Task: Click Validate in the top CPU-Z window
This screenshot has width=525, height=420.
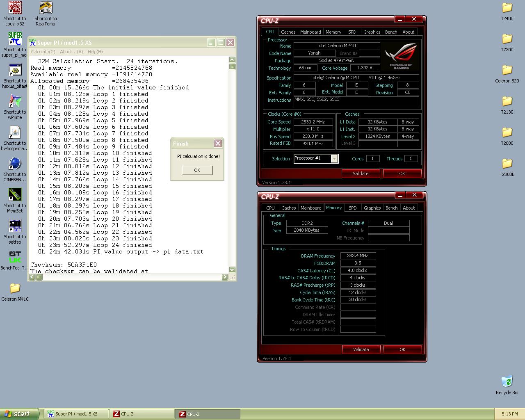Action: coord(361,173)
